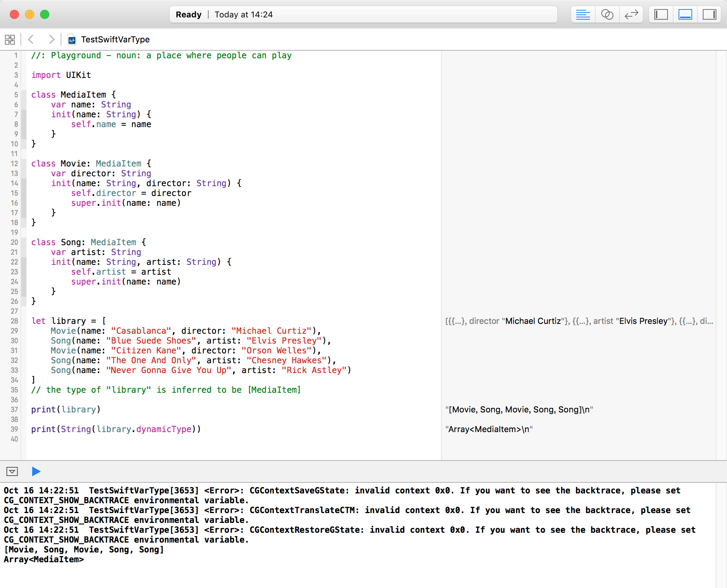
Task: Run the playground with the blue play button
Action: (36, 471)
